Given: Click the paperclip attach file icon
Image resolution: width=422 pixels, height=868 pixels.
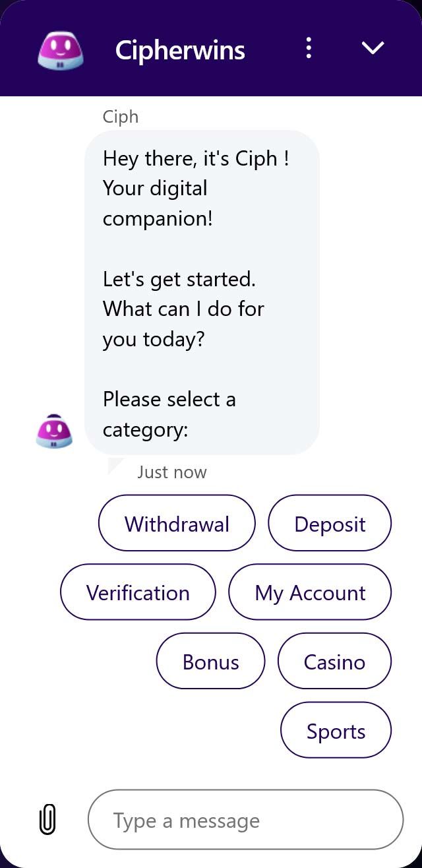Looking at the screenshot, I should (47, 820).
